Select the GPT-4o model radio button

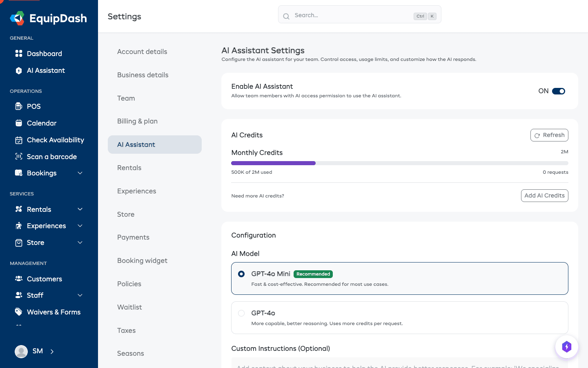pyautogui.click(x=241, y=313)
